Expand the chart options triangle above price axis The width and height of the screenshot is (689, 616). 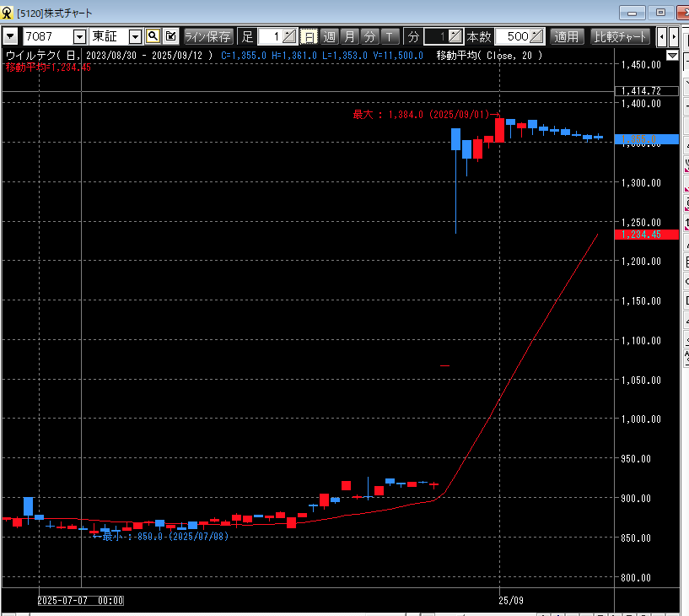tap(672, 56)
